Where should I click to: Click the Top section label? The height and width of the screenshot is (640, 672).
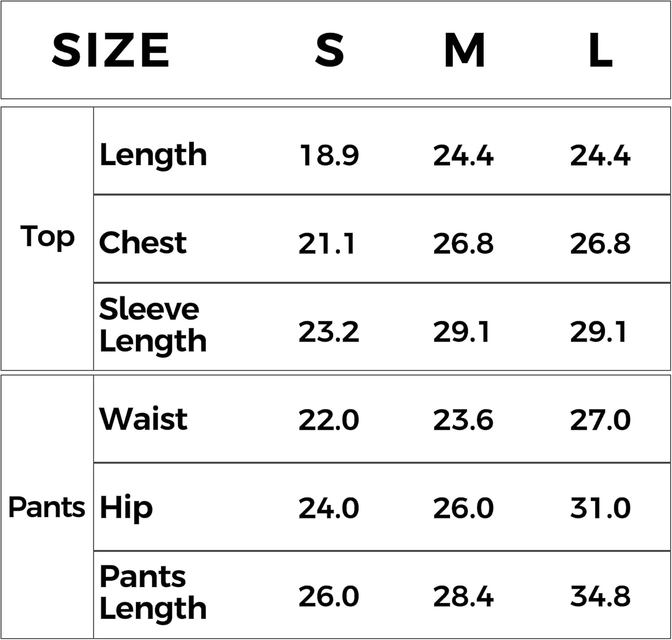(47, 237)
